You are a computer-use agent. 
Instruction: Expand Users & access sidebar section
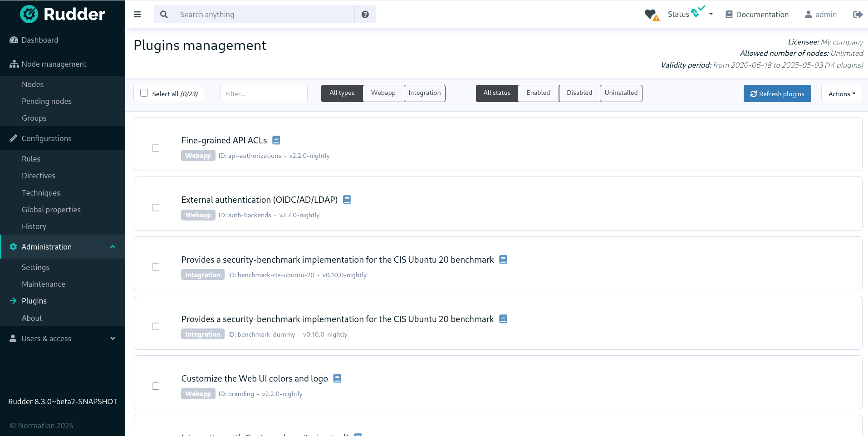(x=63, y=338)
